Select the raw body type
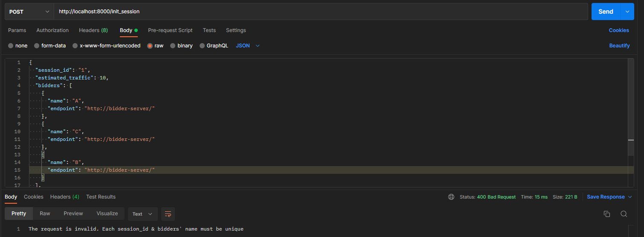The width and height of the screenshot is (644, 237). click(155, 46)
